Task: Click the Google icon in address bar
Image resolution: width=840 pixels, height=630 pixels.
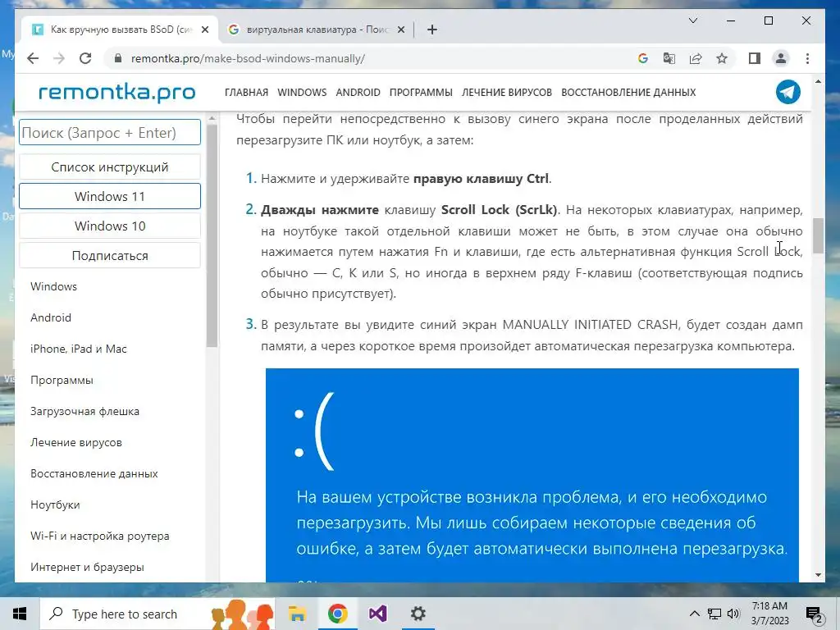Action: (643, 58)
